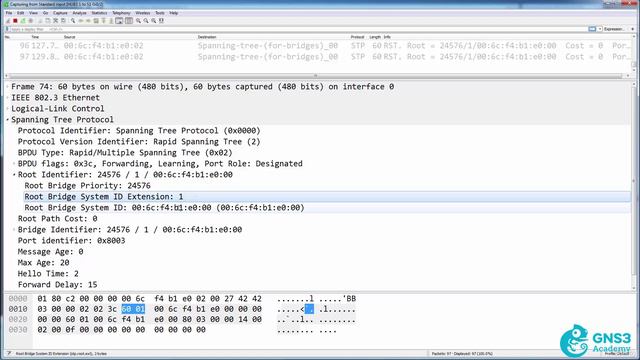
Task: Open the View menu
Action: click(33, 13)
